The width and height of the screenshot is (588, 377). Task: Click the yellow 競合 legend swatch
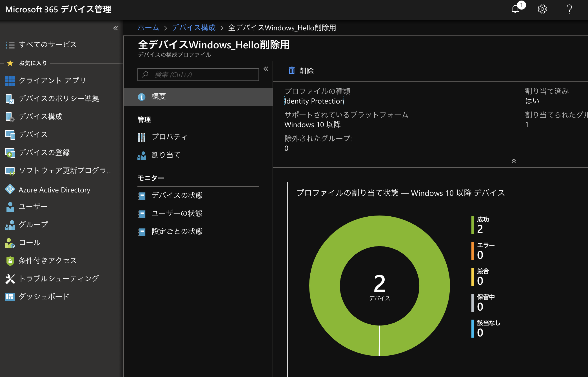(x=473, y=277)
